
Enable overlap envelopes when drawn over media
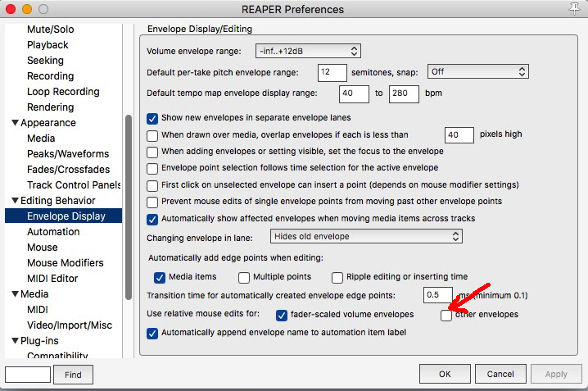(x=152, y=135)
